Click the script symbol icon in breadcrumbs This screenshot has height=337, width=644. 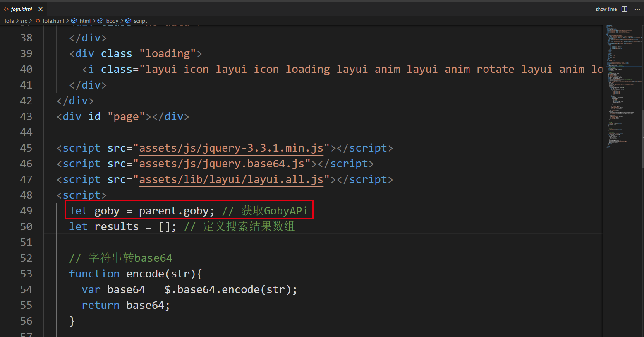pyautogui.click(x=128, y=21)
